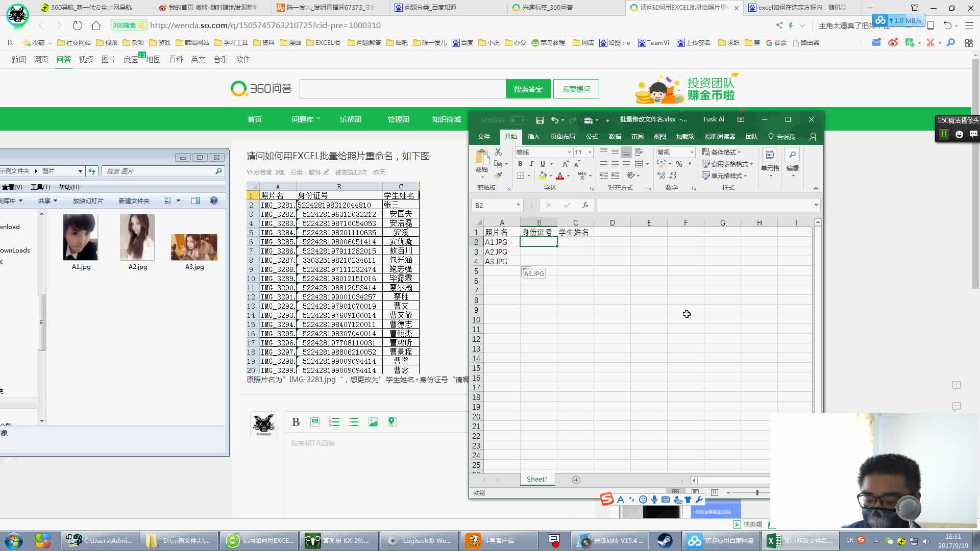Click the wrap text icon
980x551 pixels.
[639, 152]
